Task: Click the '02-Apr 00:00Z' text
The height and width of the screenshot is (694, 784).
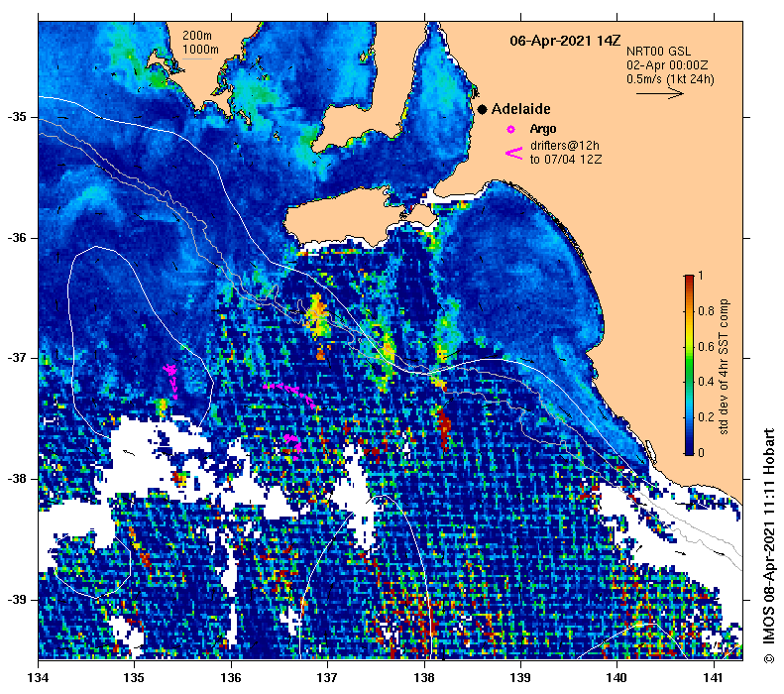Action: 667,65
